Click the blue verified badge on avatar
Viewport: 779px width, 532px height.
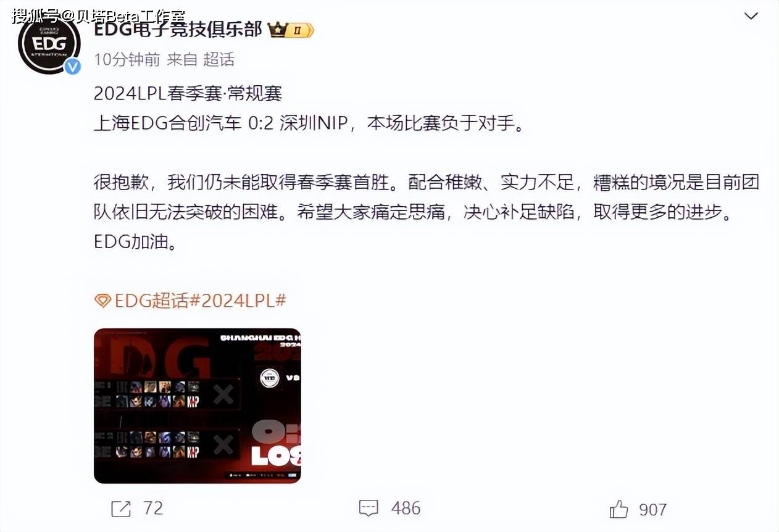73,67
